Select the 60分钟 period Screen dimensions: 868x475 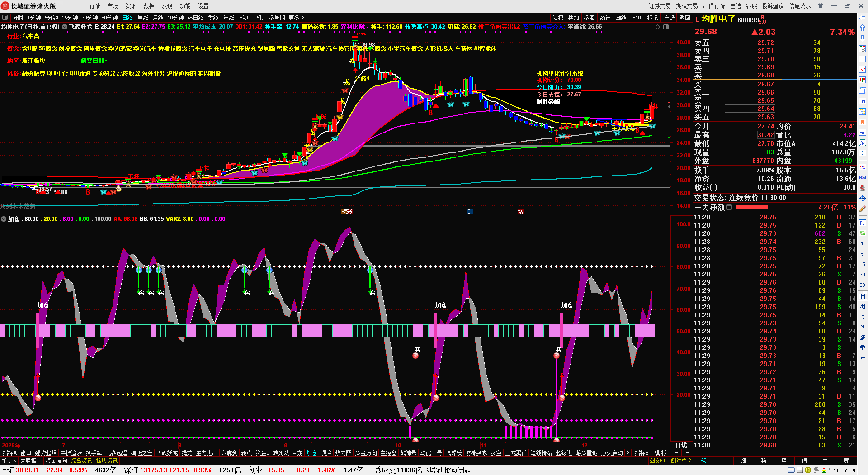[x=109, y=18]
